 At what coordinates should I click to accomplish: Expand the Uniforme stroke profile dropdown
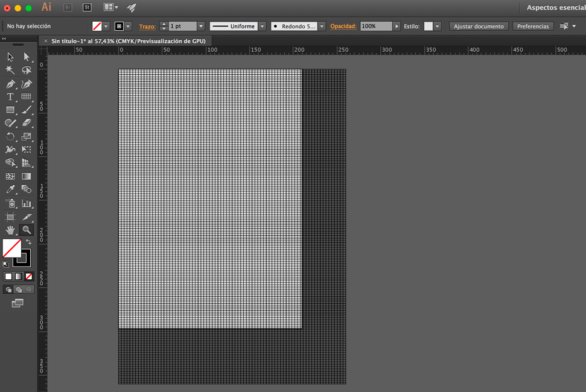click(262, 27)
